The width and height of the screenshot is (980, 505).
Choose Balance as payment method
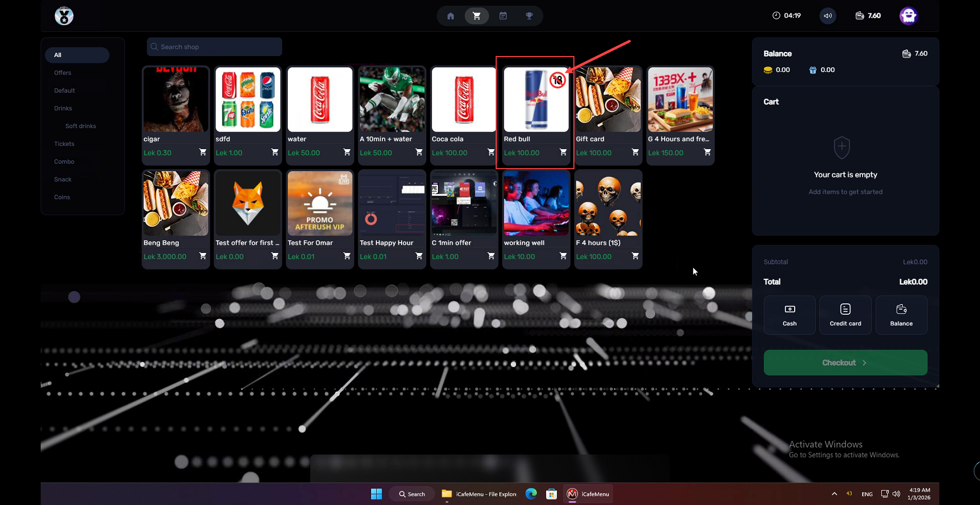pyautogui.click(x=901, y=315)
